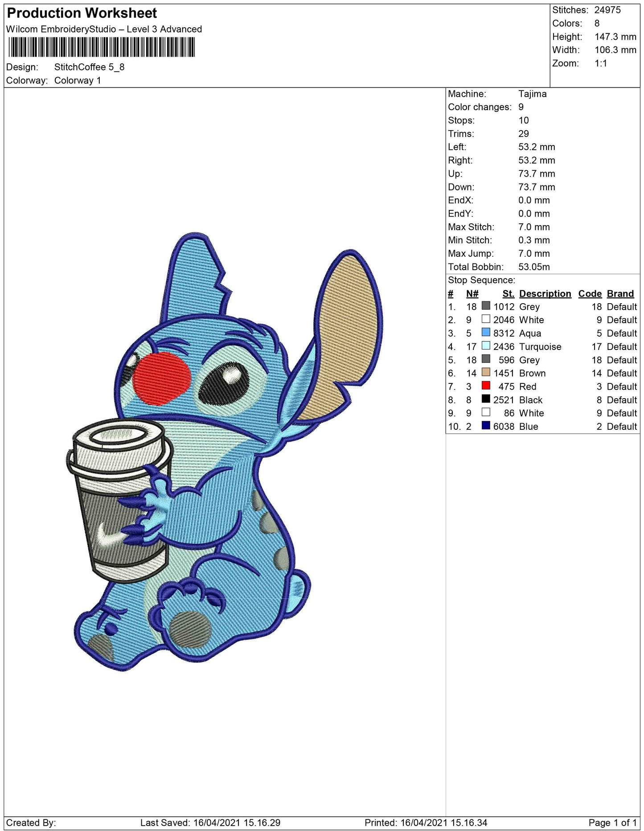This screenshot has height=831, width=644.
Task: Select the colorway value "Colorway 1"
Action: [78, 81]
